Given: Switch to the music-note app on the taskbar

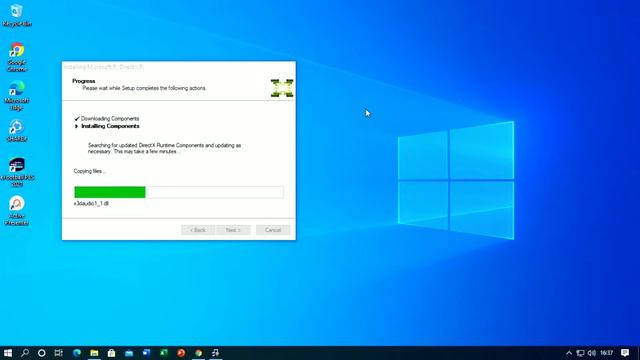Looking at the screenshot, I should tap(216, 353).
